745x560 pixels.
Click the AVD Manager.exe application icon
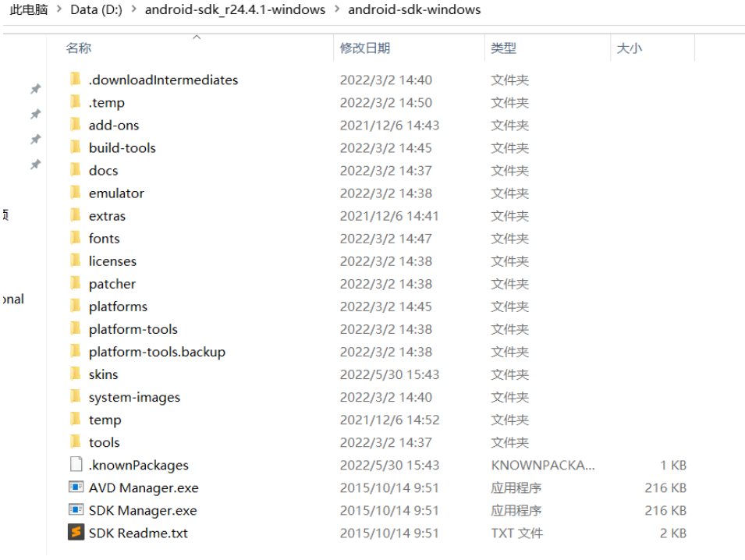pos(76,487)
